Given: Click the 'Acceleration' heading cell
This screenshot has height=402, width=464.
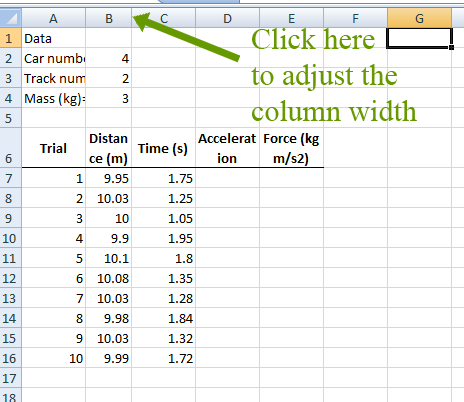Looking at the screenshot, I should (227, 148).
